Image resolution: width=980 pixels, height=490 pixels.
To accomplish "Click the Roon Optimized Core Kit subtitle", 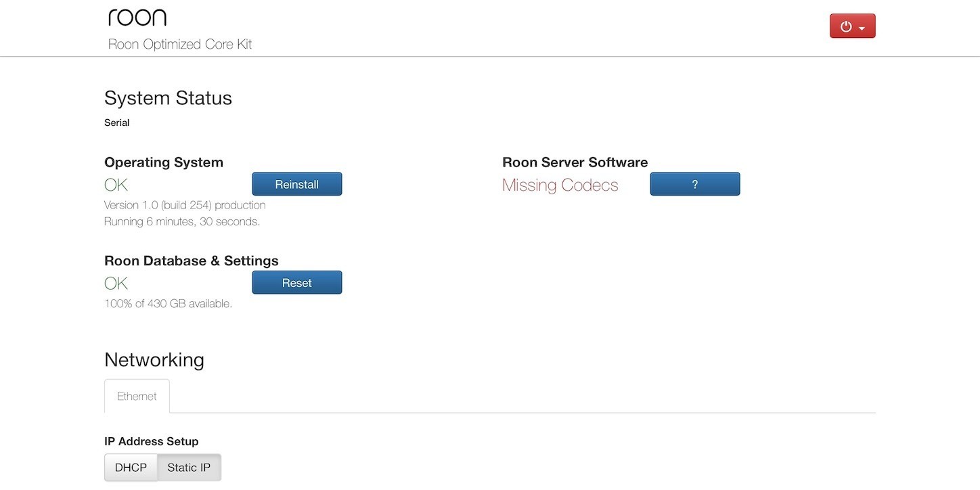I will 180,45.
